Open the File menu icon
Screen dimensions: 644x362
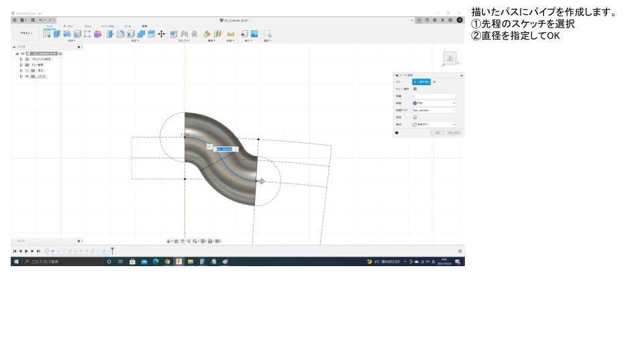(x=23, y=19)
